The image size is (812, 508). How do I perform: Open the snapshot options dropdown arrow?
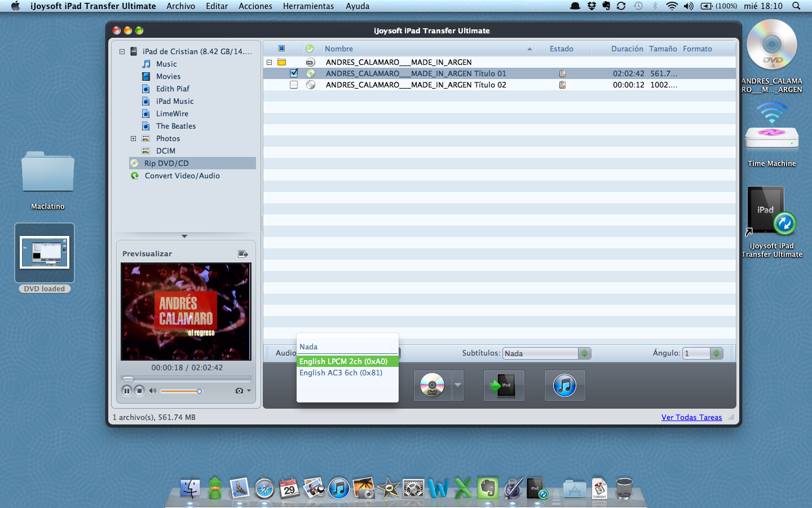coord(249,391)
